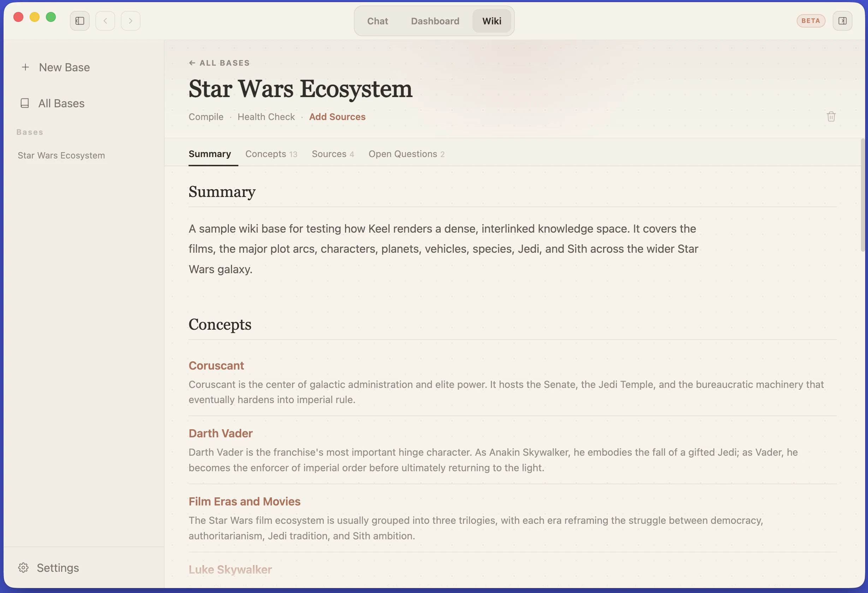The height and width of the screenshot is (593, 868).
Task: Click the Concepts section heading
Action: pos(220,324)
